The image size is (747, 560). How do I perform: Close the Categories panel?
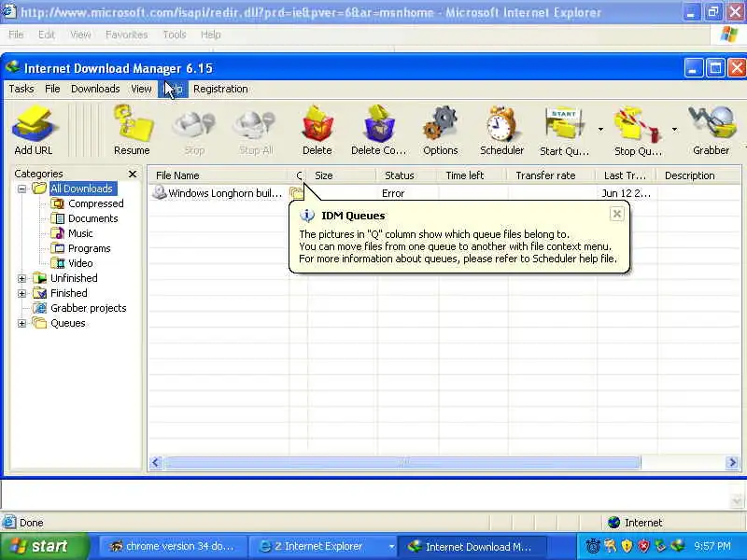pos(133,174)
